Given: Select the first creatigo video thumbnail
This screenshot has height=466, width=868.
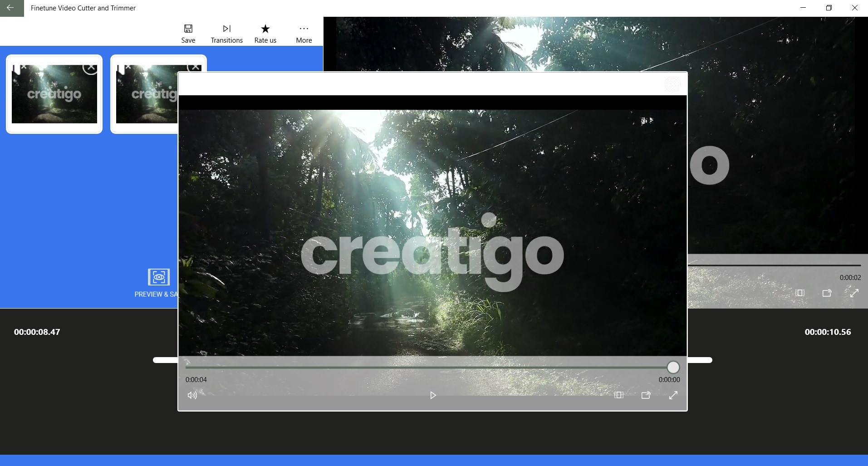Looking at the screenshot, I should [54, 94].
